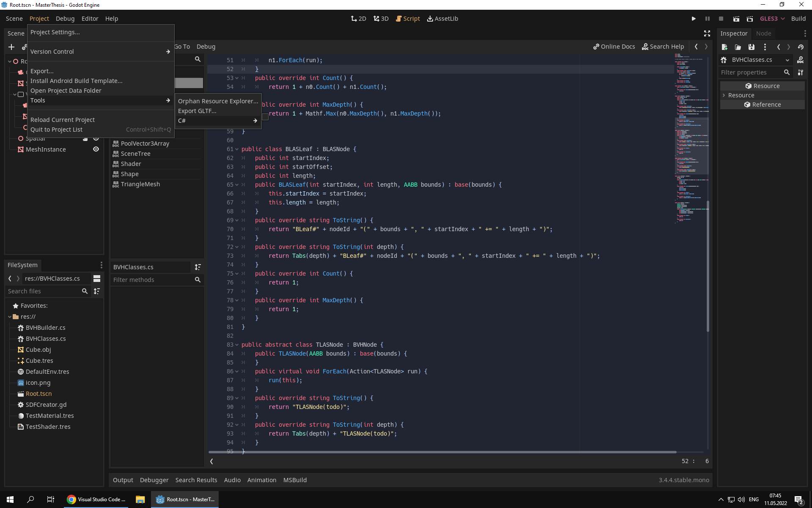Toggle Spatial node visibility eye icon

pos(96,138)
